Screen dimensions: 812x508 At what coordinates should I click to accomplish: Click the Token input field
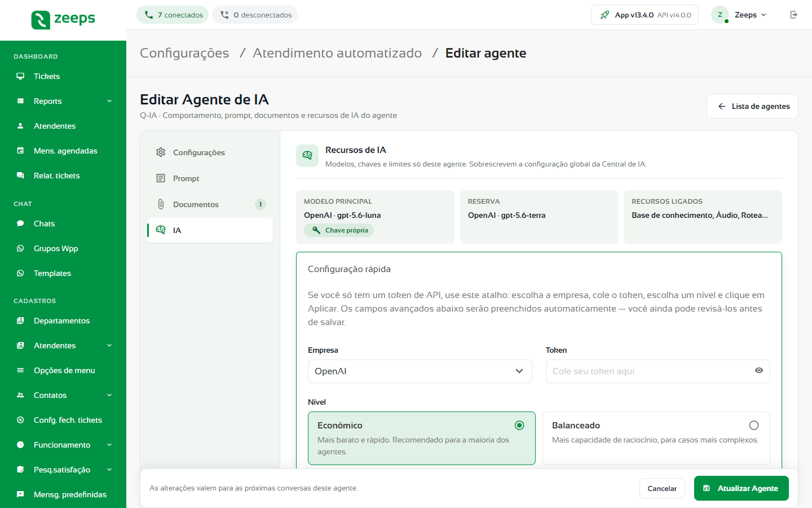(x=658, y=371)
